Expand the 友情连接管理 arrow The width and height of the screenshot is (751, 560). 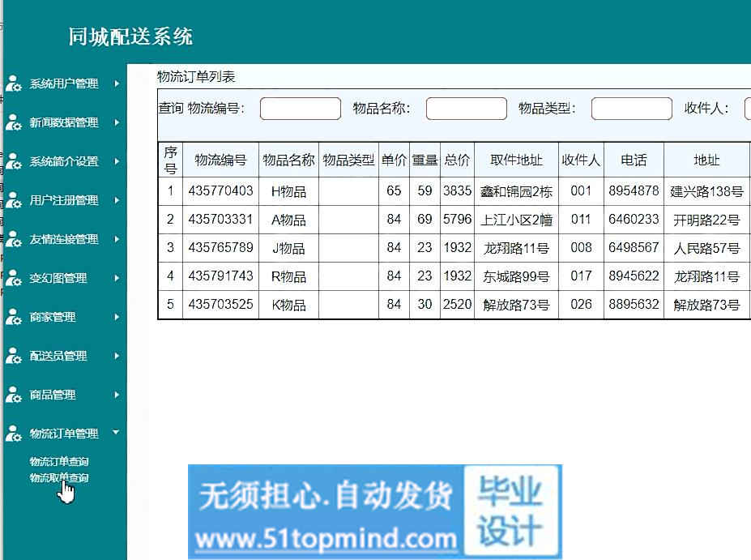pyautogui.click(x=117, y=239)
